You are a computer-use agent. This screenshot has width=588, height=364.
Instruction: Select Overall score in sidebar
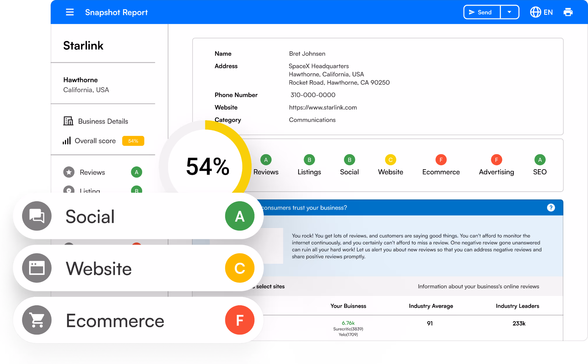(x=90, y=141)
